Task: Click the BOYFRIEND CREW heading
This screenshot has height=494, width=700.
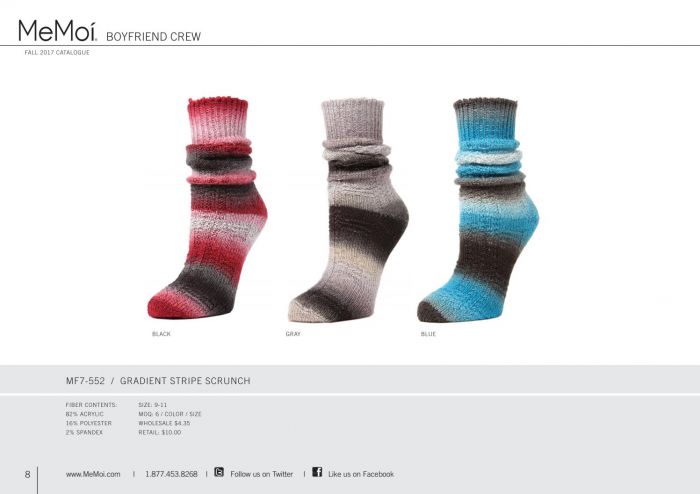Action: [154, 37]
